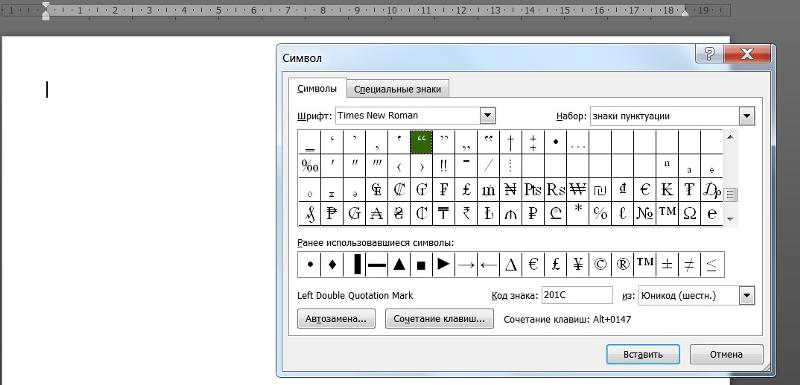Click the symbol grid scrollbar down arrow
800x385 pixels.
730,219
